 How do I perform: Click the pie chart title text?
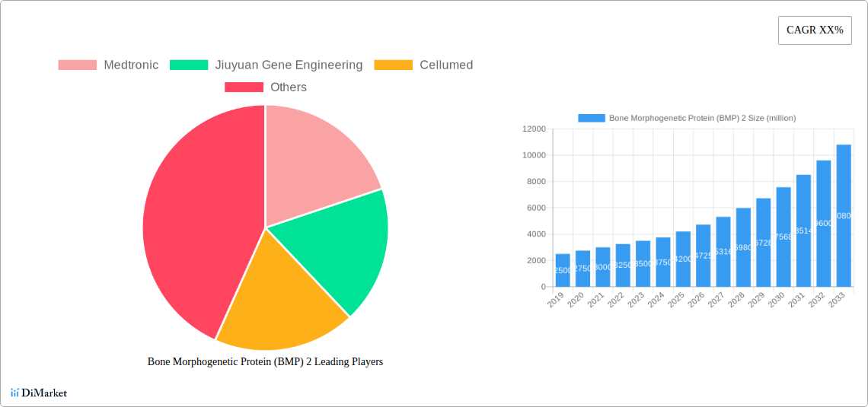[x=265, y=362]
